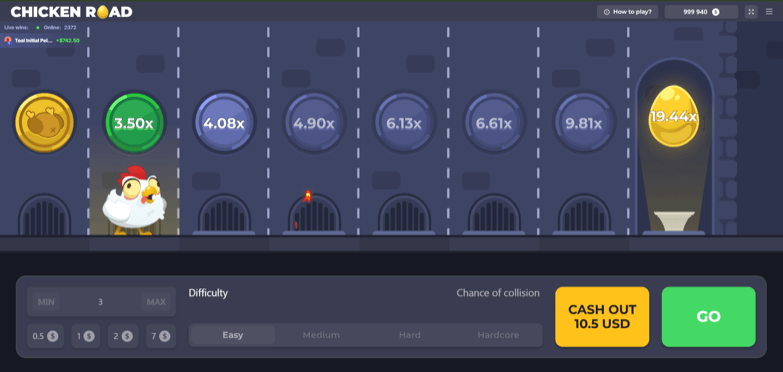
Task: Choose the 2 quick bet chip
Action: [123, 336]
